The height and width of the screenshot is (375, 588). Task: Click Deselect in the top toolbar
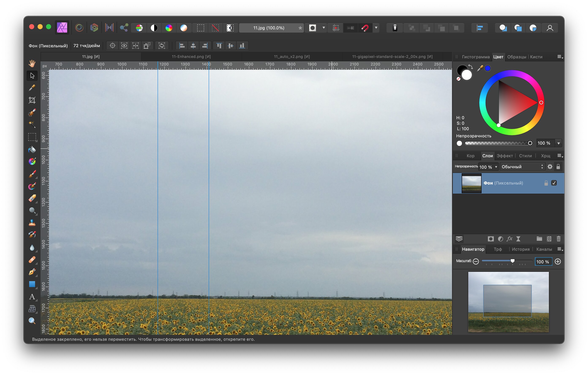pyautogui.click(x=215, y=28)
